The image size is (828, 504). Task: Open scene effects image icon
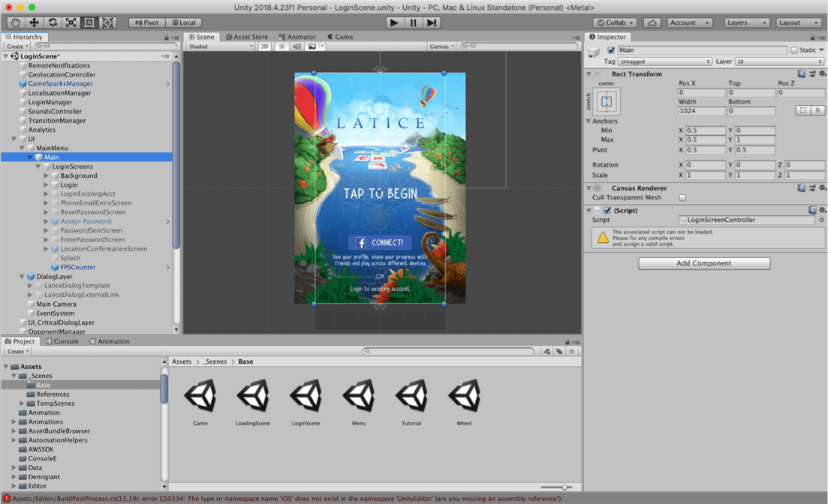312,46
